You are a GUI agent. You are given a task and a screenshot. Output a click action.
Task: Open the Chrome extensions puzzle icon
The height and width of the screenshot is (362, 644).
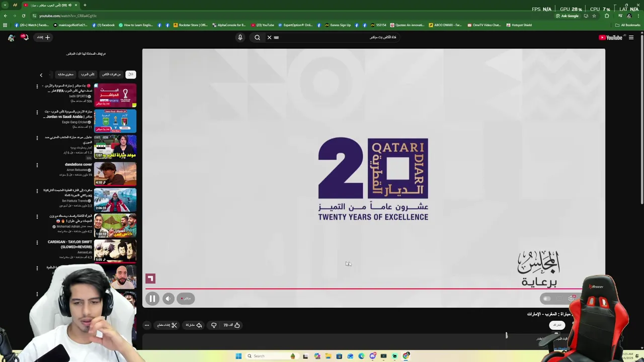(607, 16)
